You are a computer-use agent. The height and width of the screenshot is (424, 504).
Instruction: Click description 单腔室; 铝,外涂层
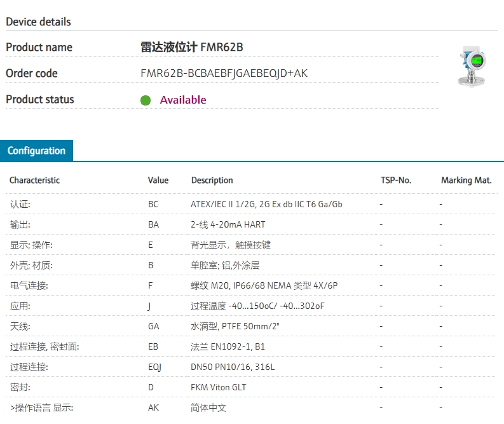tap(225, 265)
